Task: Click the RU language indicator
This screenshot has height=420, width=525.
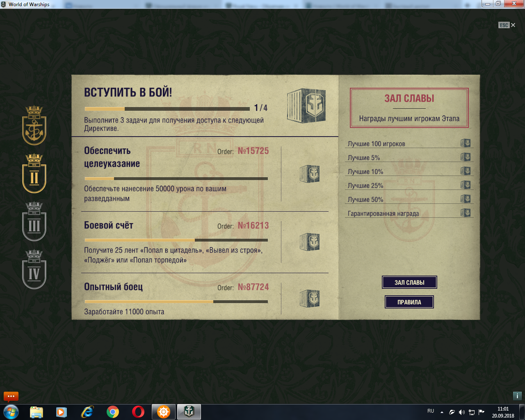Action: (x=431, y=411)
